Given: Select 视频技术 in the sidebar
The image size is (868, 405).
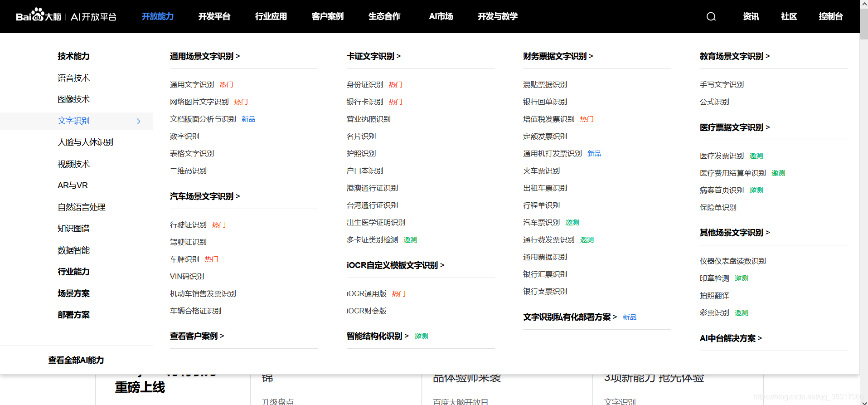Looking at the screenshot, I should [x=73, y=164].
